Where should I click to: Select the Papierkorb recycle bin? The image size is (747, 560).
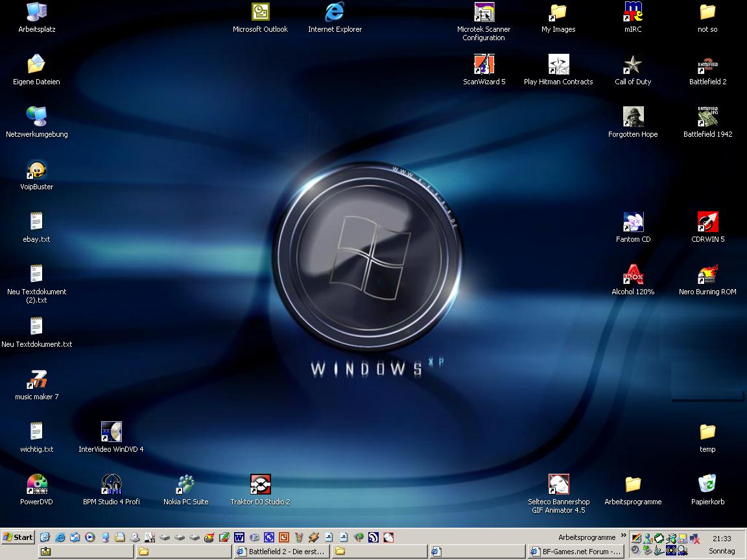pos(708,489)
